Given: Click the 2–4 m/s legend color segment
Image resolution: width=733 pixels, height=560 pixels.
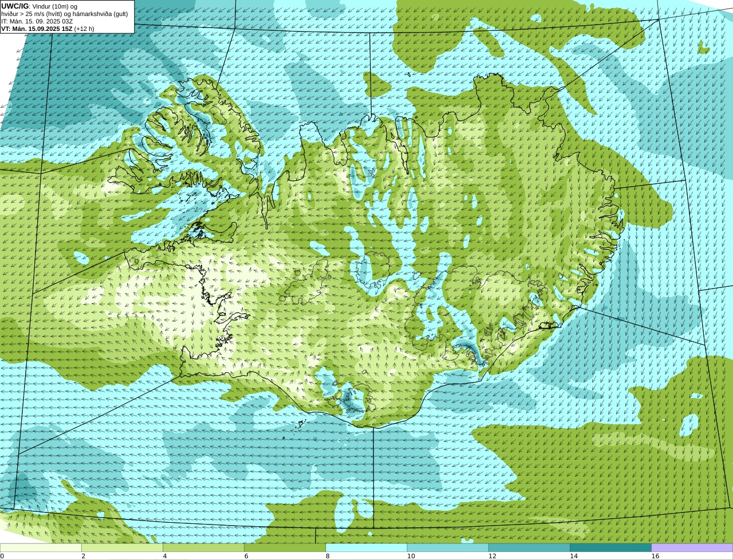Looking at the screenshot, I should (x=122, y=547).
